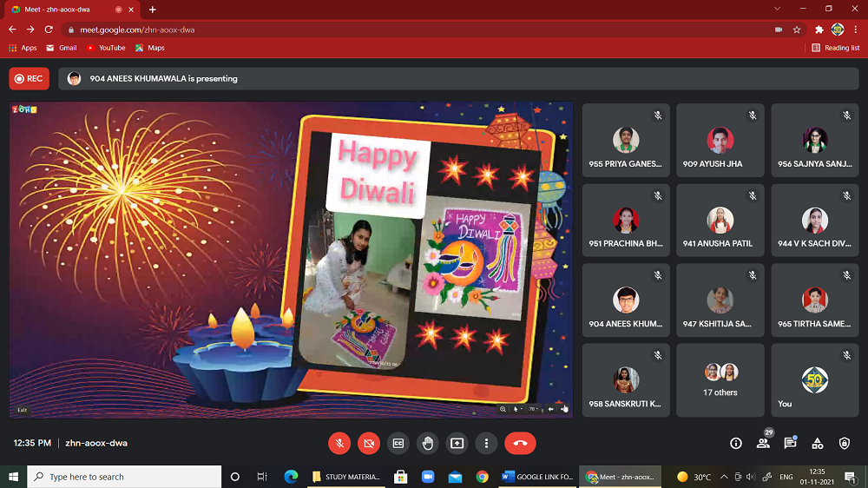Click the Gmail bookmark
Image resolution: width=868 pixels, height=488 pixels.
point(61,48)
